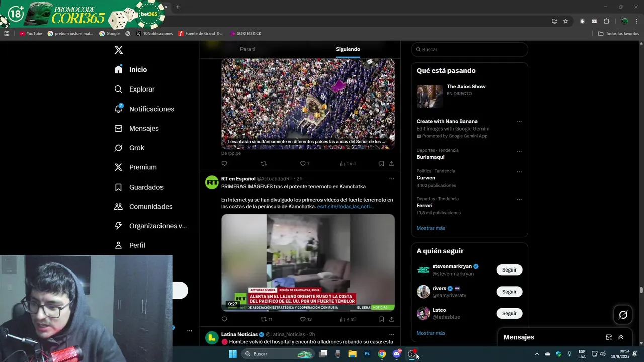Click the X logo in the sidebar
The height and width of the screenshot is (362, 644).
(119, 50)
